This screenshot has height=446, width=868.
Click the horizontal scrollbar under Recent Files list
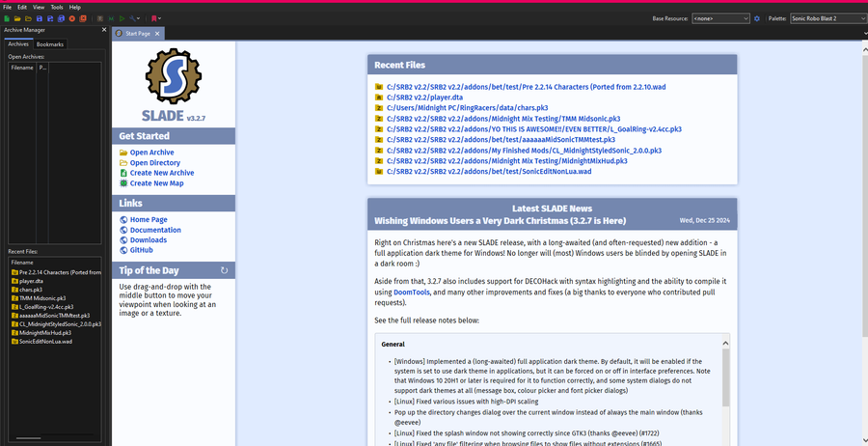(29, 438)
